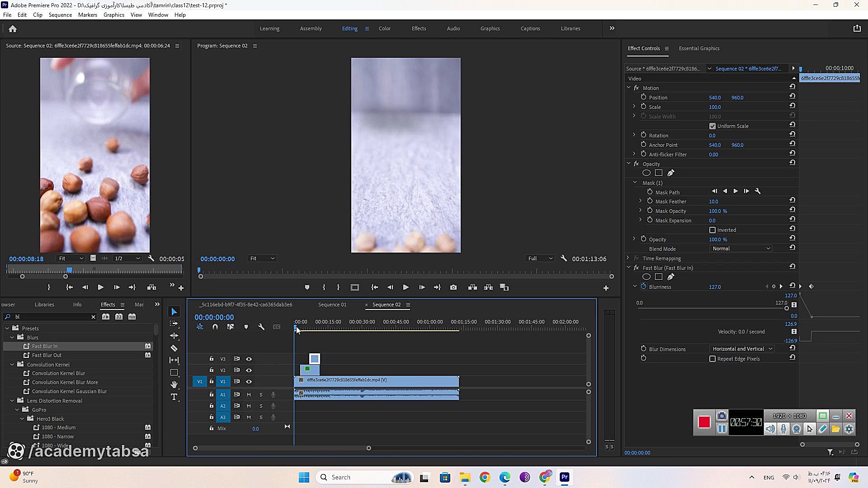Open Blend Mode dropdown
Viewport: 868px width, 488px height.
(x=741, y=249)
